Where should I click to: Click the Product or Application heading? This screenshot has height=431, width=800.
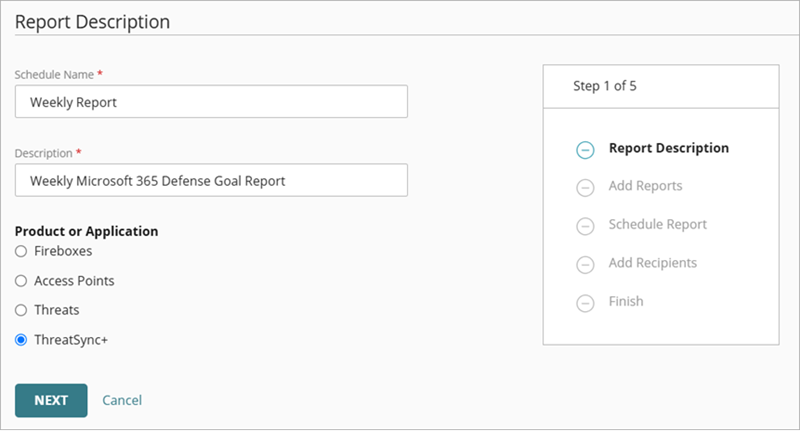point(86,231)
